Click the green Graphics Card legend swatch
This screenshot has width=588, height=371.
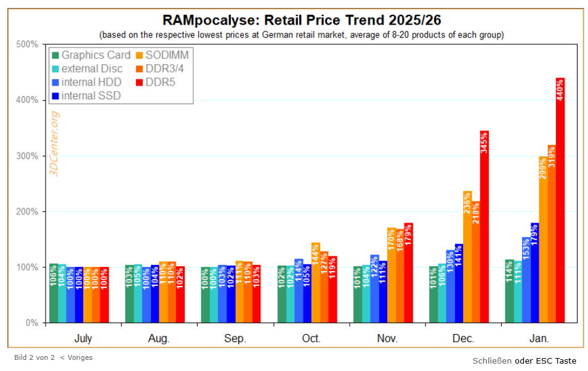(55, 55)
